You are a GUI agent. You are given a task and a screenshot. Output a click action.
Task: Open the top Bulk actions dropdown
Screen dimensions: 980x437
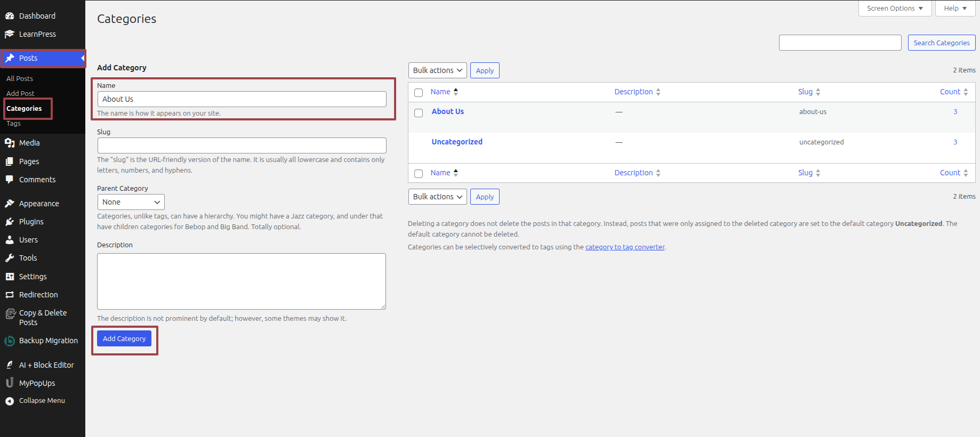click(x=437, y=70)
